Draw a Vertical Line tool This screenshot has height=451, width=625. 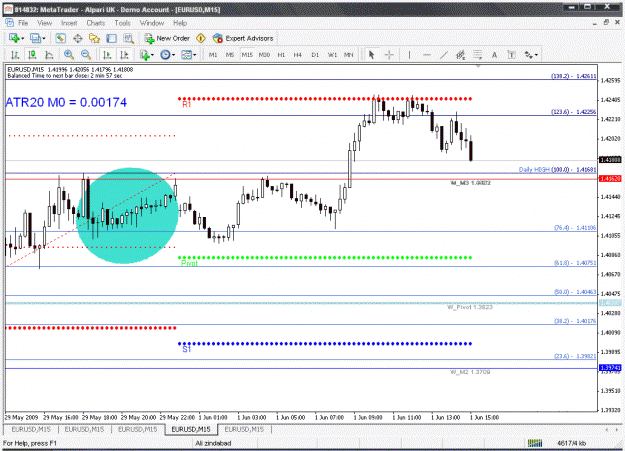pyautogui.click(x=409, y=55)
